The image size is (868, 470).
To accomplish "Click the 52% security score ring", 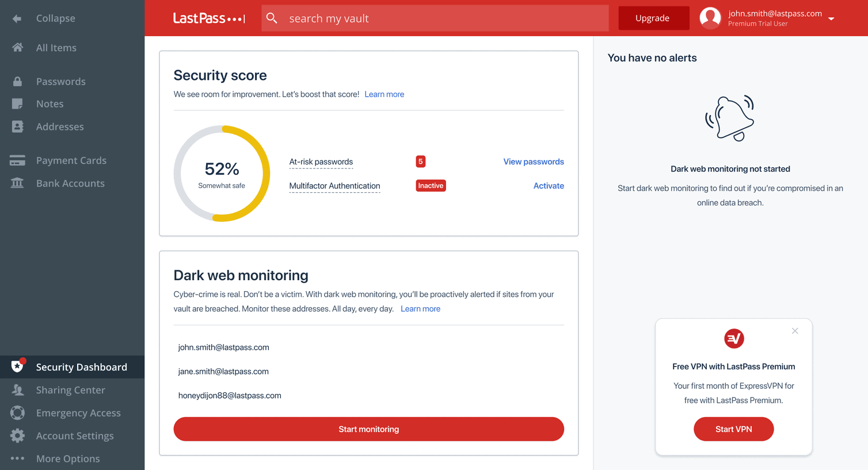I will (222, 173).
